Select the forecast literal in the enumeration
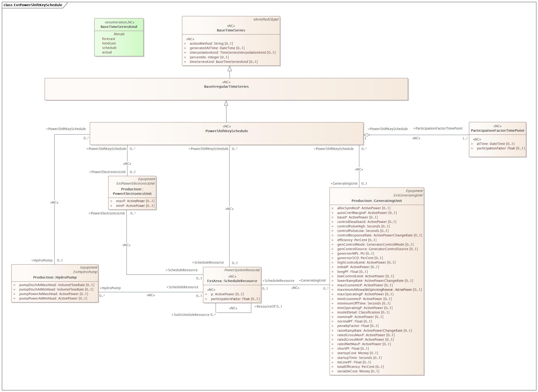 coord(108,39)
